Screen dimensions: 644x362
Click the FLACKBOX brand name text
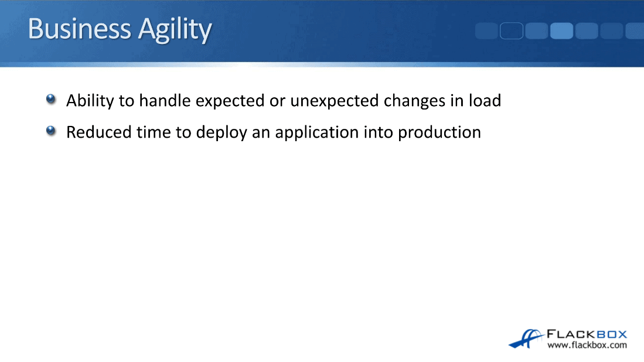[x=587, y=334]
